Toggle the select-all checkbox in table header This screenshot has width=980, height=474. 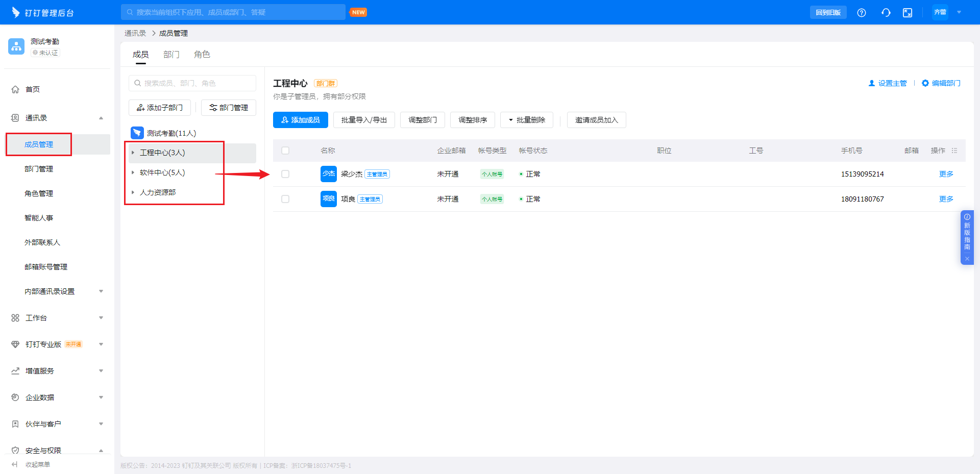(x=285, y=151)
